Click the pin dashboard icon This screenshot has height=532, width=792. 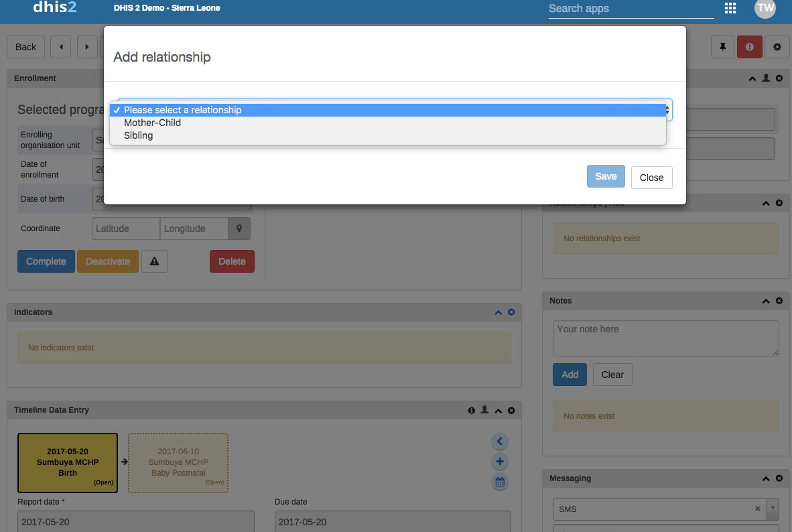click(722, 47)
